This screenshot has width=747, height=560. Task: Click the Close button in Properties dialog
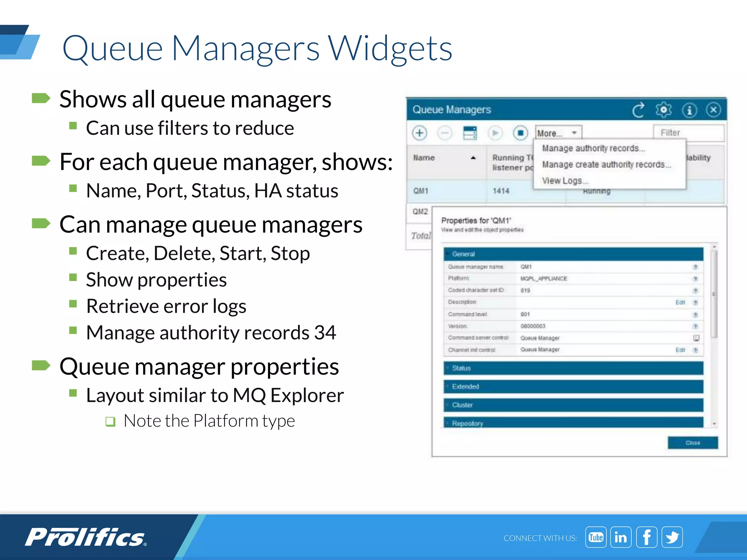[x=693, y=443]
